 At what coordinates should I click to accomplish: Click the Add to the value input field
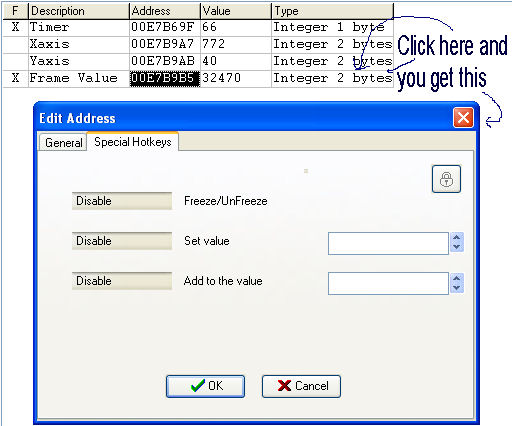388,283
